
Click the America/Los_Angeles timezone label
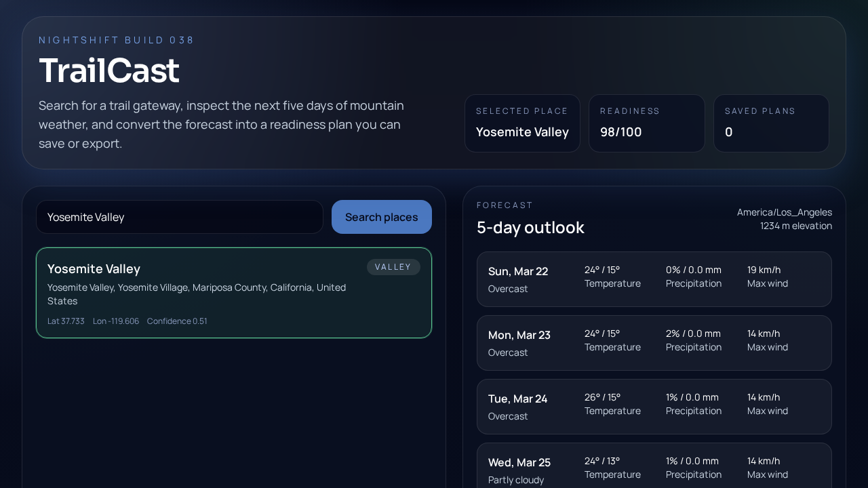784,212
